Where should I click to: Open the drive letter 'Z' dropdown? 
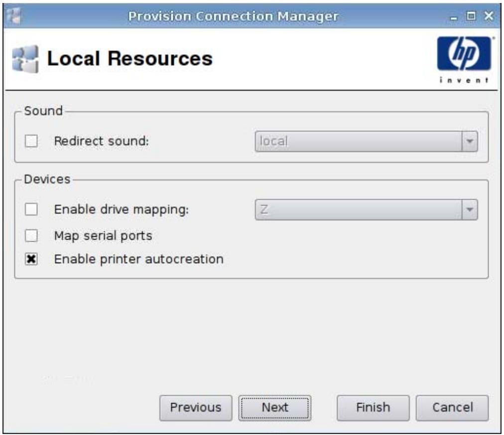(366, 210)
